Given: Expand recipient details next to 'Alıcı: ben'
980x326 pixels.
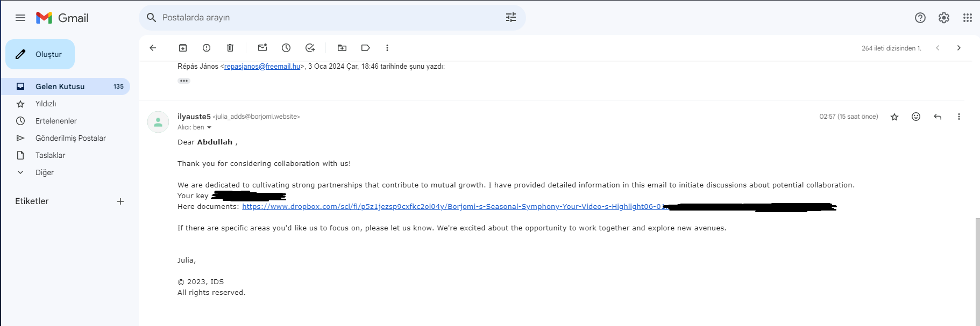Looking at the screenshot, I should (x=209, y=127).
